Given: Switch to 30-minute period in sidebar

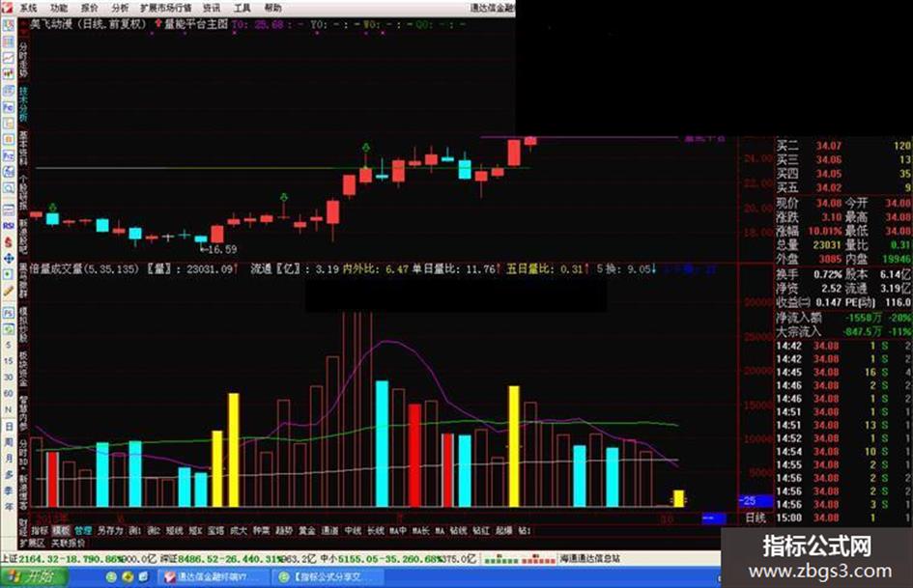Looking at the screenshot, I should click(8, 378).
